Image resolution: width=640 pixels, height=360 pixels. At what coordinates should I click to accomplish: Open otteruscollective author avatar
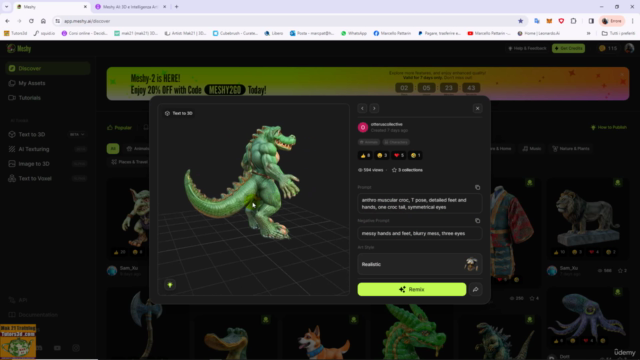pos(363,127)
